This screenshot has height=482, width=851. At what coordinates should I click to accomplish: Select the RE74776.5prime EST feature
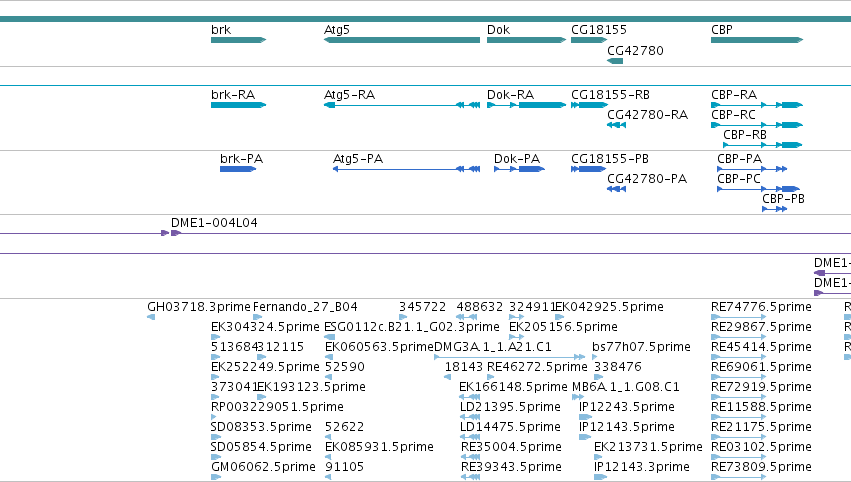[x=738, y=317]
